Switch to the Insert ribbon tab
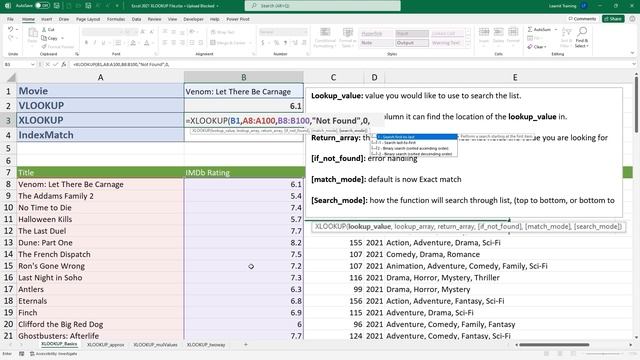 point(47,19)
